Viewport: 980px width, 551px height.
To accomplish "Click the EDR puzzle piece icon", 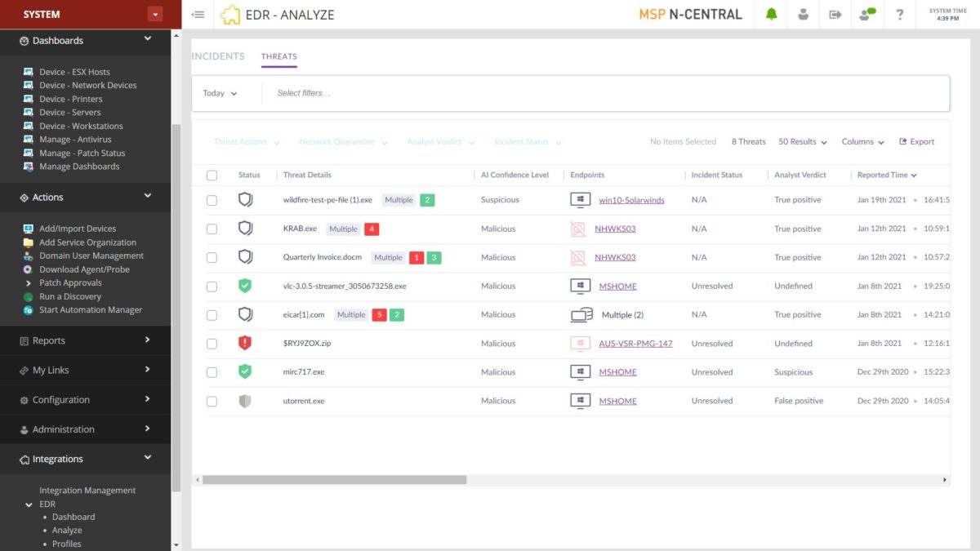I will pyautogui.click(x=231, y=15).
